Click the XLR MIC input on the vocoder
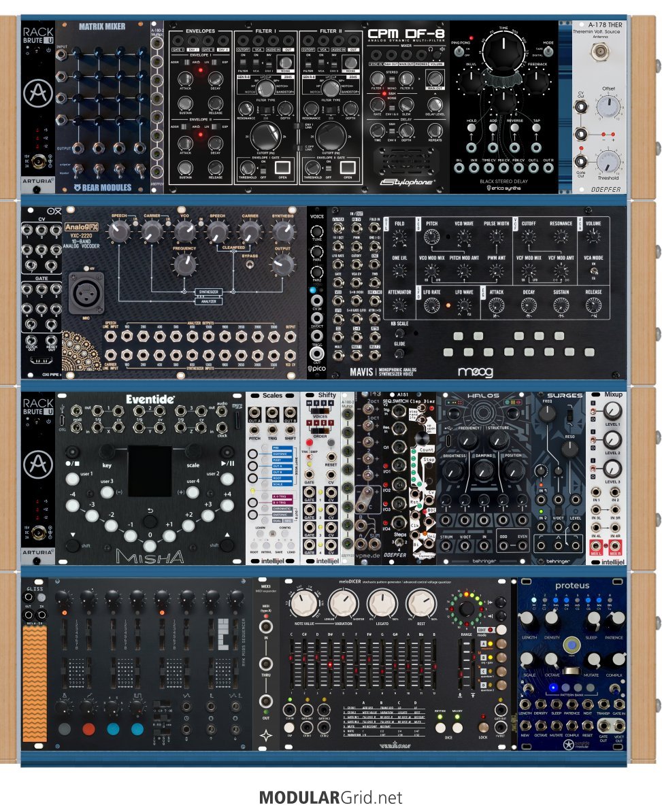The height and width of the screenshot is (812, 662). (86, 294)
